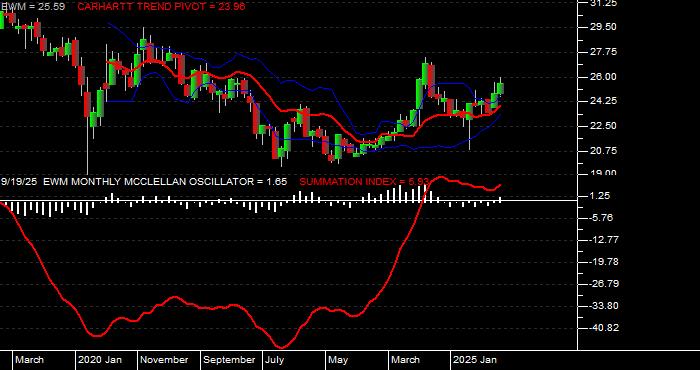Select the "SUMMATION INDEX = 5.93" label
This screenshot has height=370, width=700.
[364, 182]
